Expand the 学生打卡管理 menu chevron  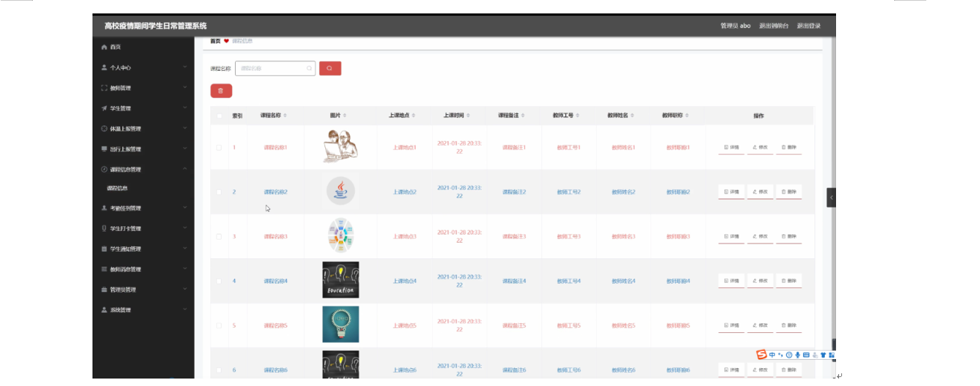click(185, 228)
